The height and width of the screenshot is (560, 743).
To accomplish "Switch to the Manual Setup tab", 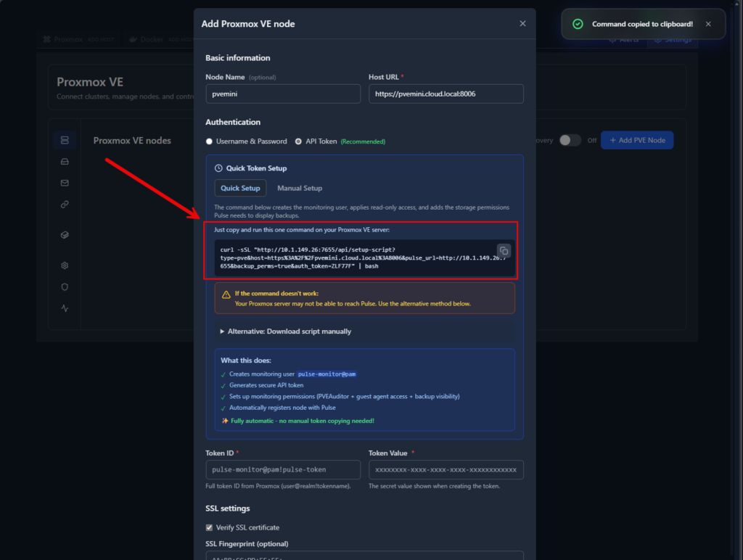I will point(299,188).
